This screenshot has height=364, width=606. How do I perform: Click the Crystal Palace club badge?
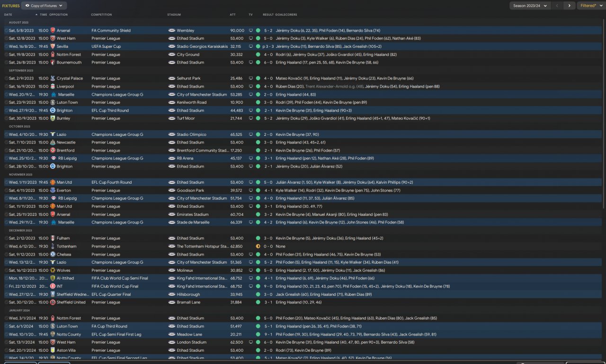coord(53,79)
